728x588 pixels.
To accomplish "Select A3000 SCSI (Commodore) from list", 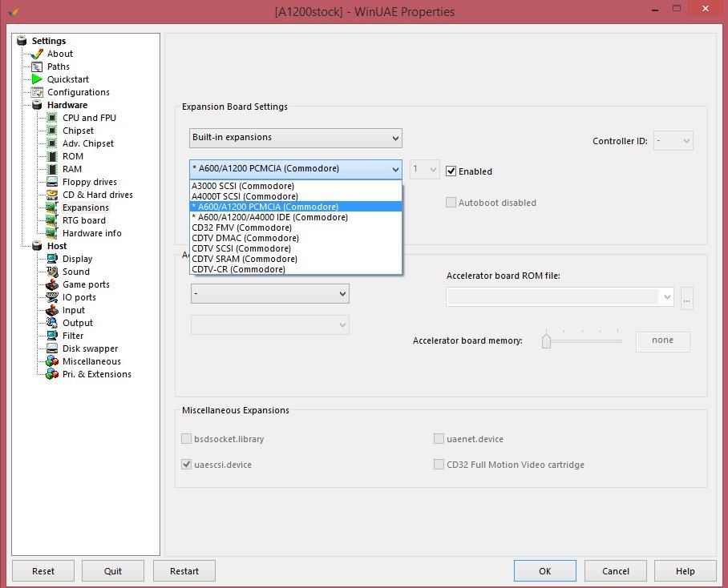I will (296, 186).
